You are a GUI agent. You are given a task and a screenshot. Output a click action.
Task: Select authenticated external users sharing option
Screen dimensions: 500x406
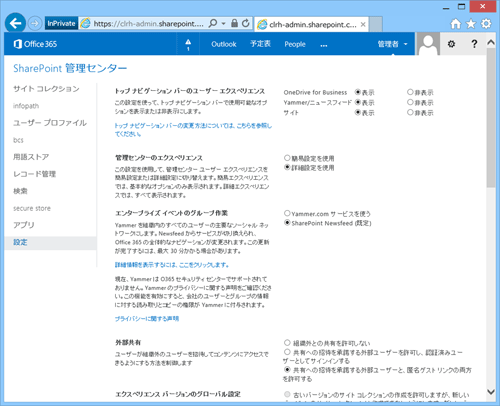tap(287, 352)
